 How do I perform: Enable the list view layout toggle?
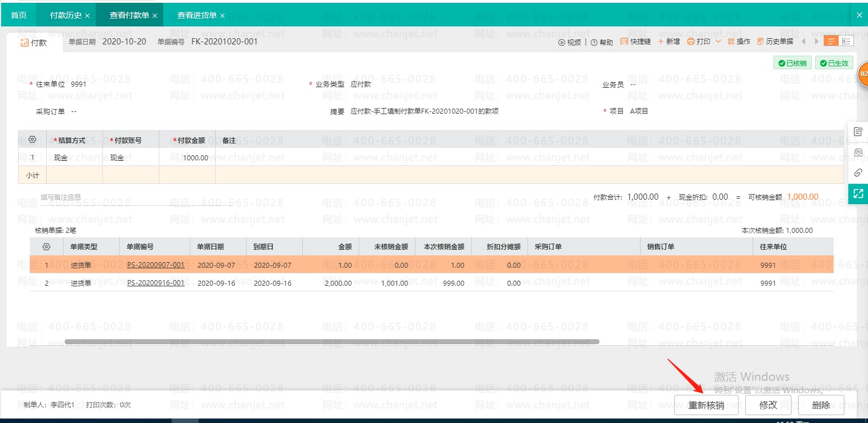pos(831,40)
